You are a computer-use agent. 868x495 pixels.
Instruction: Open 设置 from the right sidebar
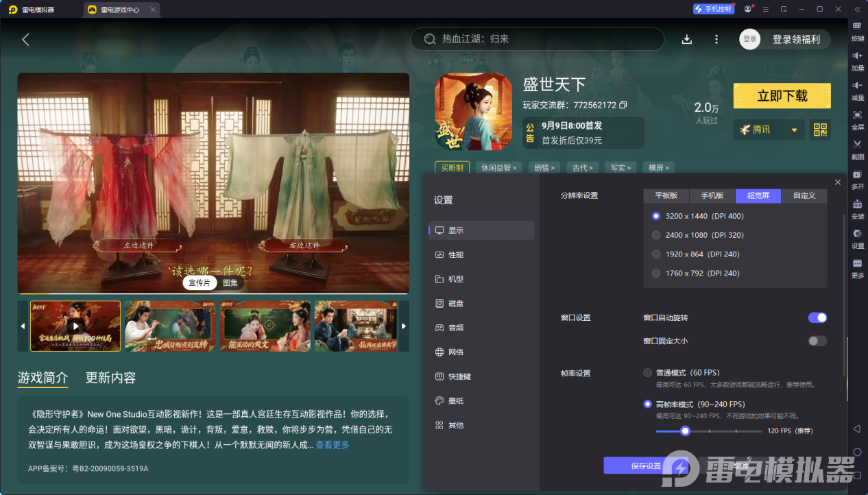(857, 233)
